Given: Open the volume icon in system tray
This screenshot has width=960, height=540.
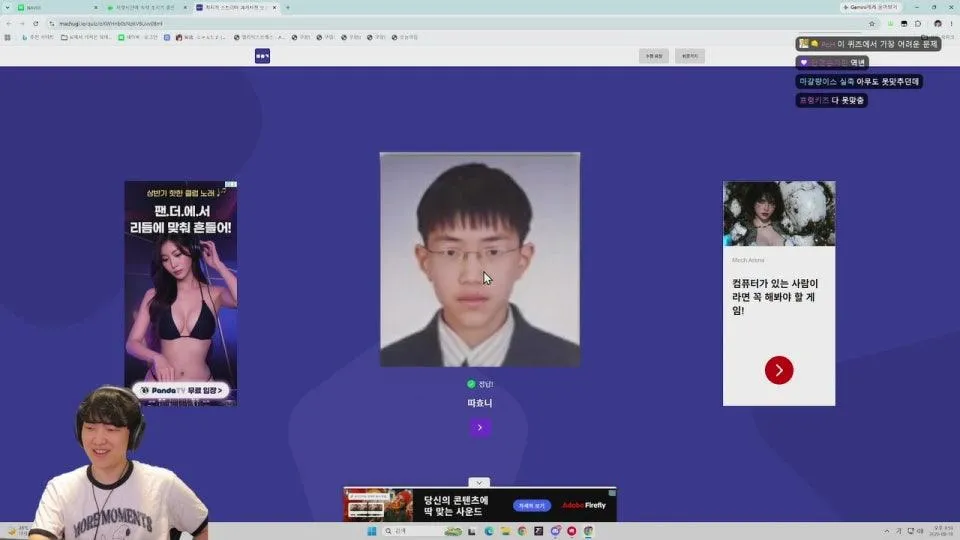Looking at the screenshot, I should coord(920,531).
